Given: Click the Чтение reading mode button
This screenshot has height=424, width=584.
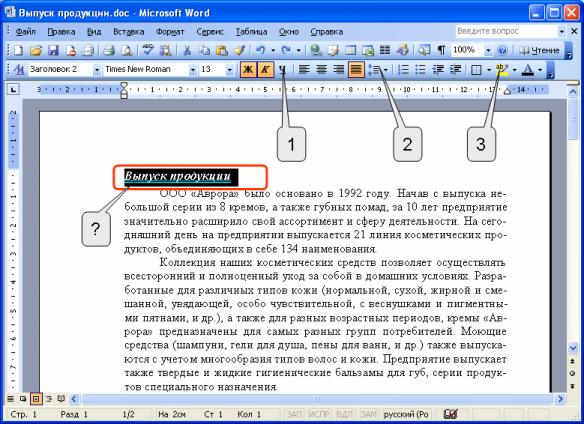Looking at the screenshot, I should click(539, 50).
